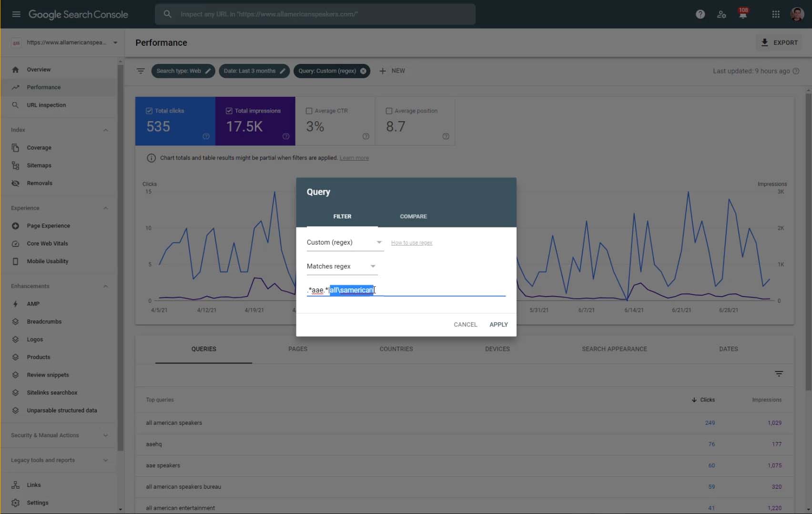The height and width of the screenshot is (514, 812).
Task: Toggle Total clicks checkbox
Action: [149, 111]
